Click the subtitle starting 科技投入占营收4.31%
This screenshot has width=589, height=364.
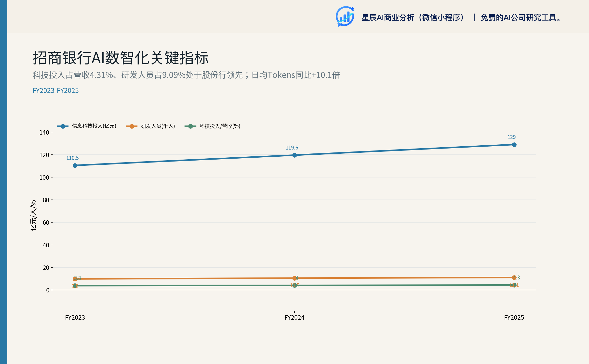186,75
